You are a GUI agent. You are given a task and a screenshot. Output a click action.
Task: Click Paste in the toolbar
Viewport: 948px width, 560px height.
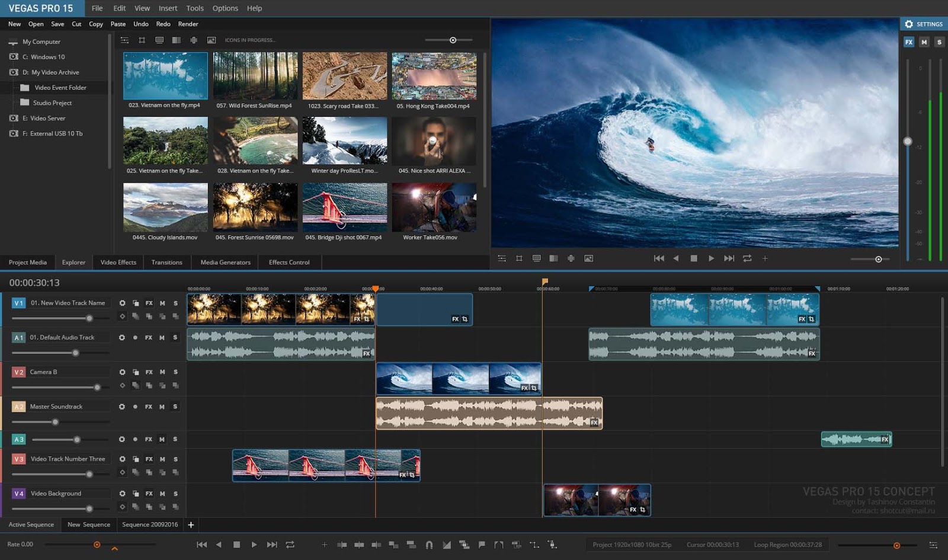coord(118,24)
